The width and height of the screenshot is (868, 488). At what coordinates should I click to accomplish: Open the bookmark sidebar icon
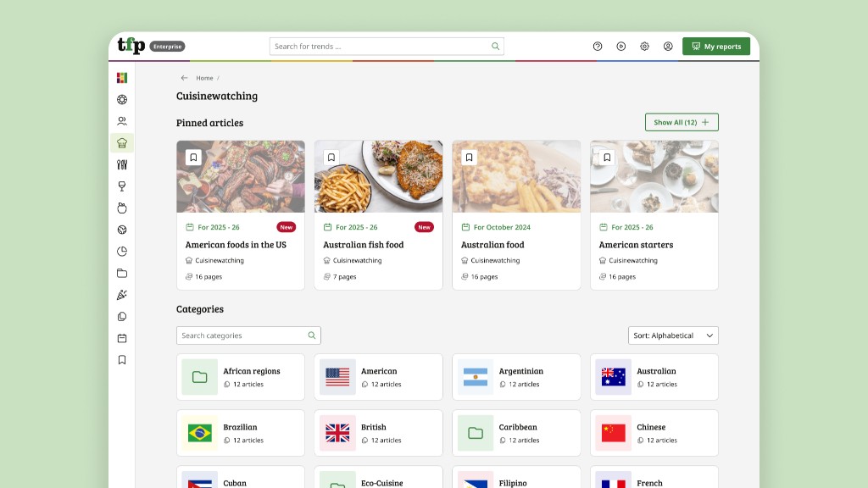122,359
